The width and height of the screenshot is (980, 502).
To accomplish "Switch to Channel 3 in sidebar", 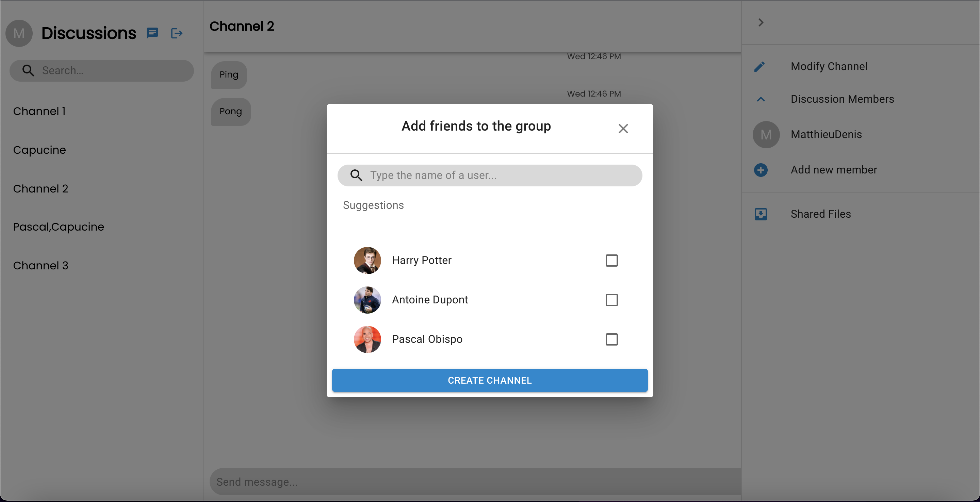I will 41,265.
